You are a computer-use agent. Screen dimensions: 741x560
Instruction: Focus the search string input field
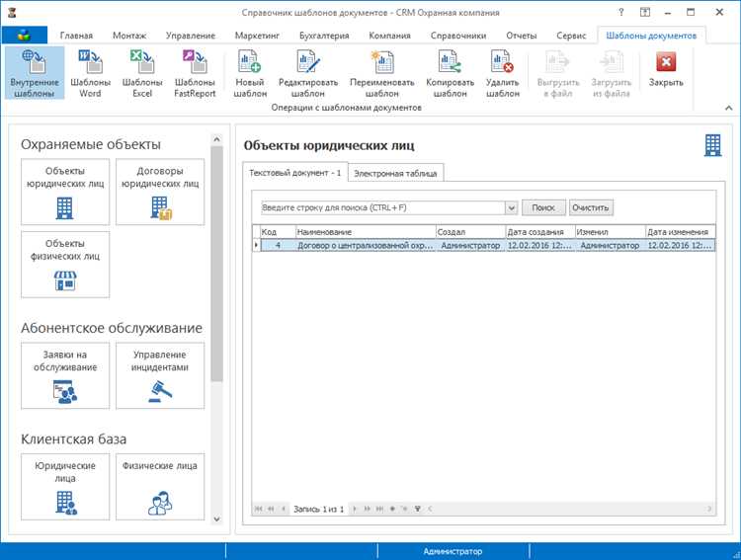coord(383,207)
